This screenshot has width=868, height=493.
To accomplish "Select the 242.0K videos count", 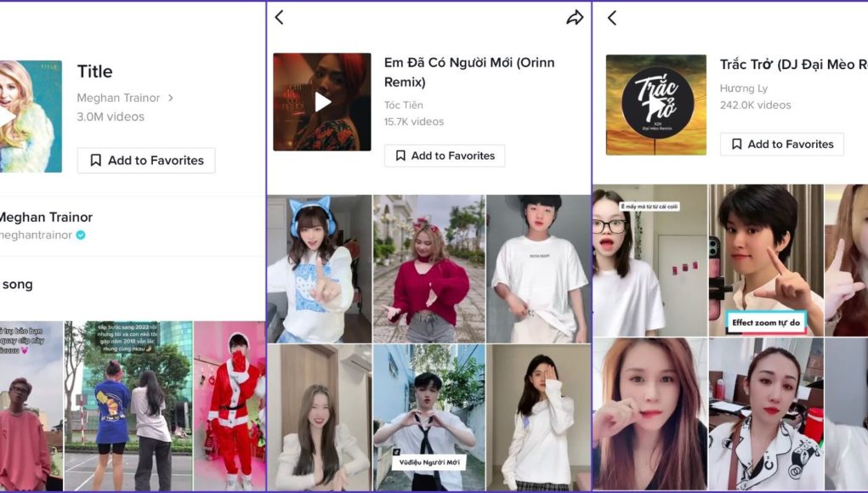I will 756,105.
